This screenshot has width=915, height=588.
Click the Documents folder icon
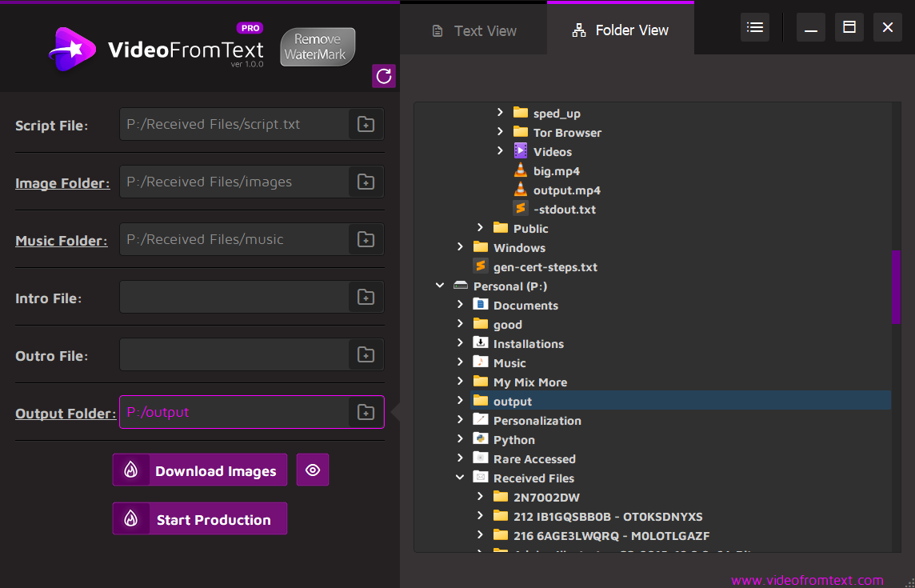480,304
